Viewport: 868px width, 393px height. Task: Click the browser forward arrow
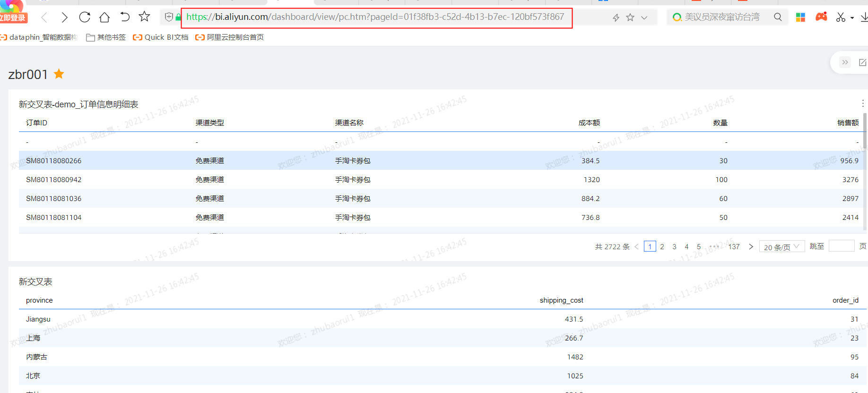pyautogui.click(x=64, y=17)
